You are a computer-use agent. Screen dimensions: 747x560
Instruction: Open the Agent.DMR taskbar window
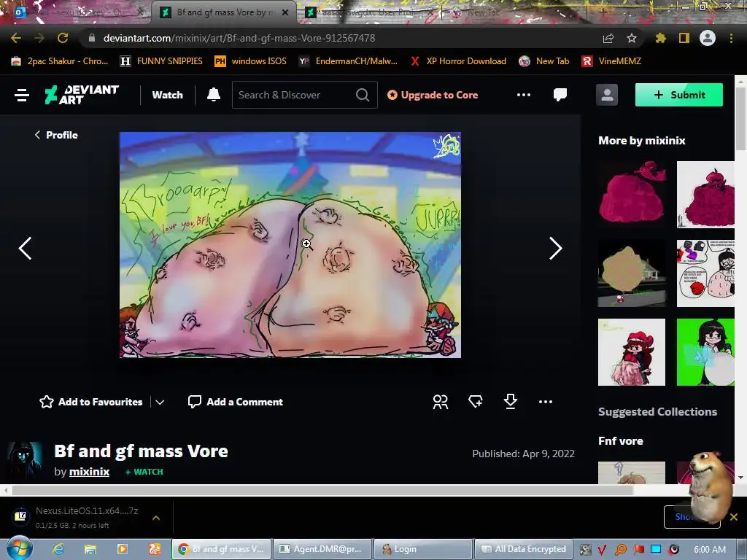pos(322,549)
